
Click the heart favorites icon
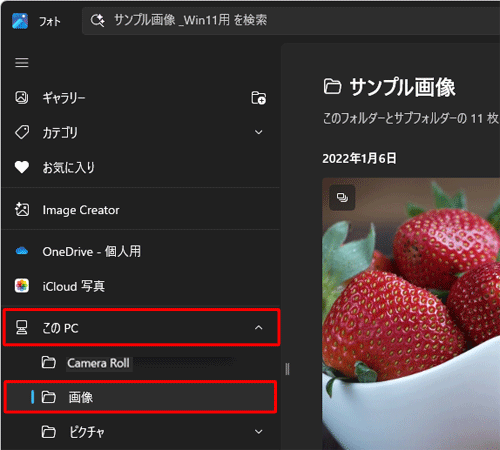point(22,167)
